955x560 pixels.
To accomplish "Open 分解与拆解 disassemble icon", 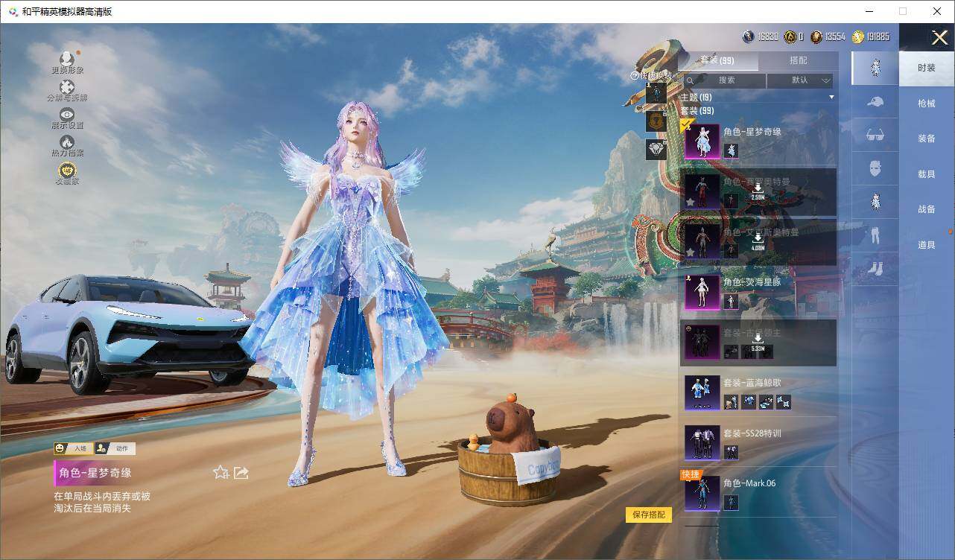I will point(67,88).
